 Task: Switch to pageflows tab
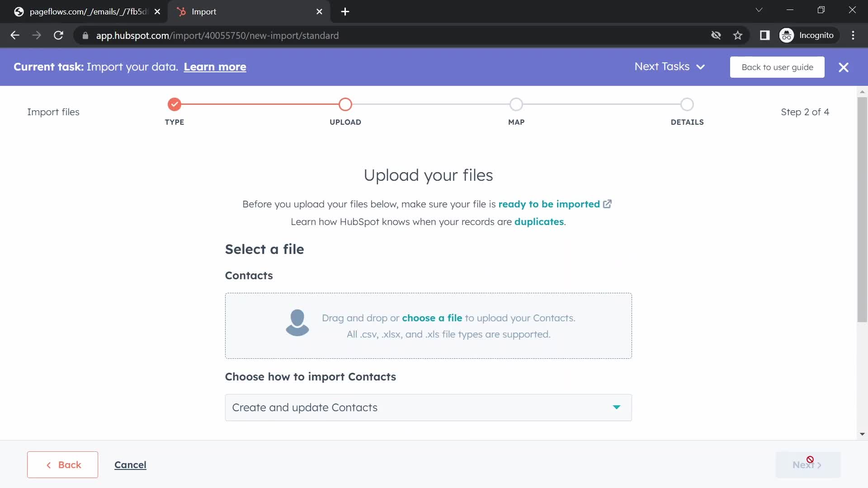pos(88,11)
